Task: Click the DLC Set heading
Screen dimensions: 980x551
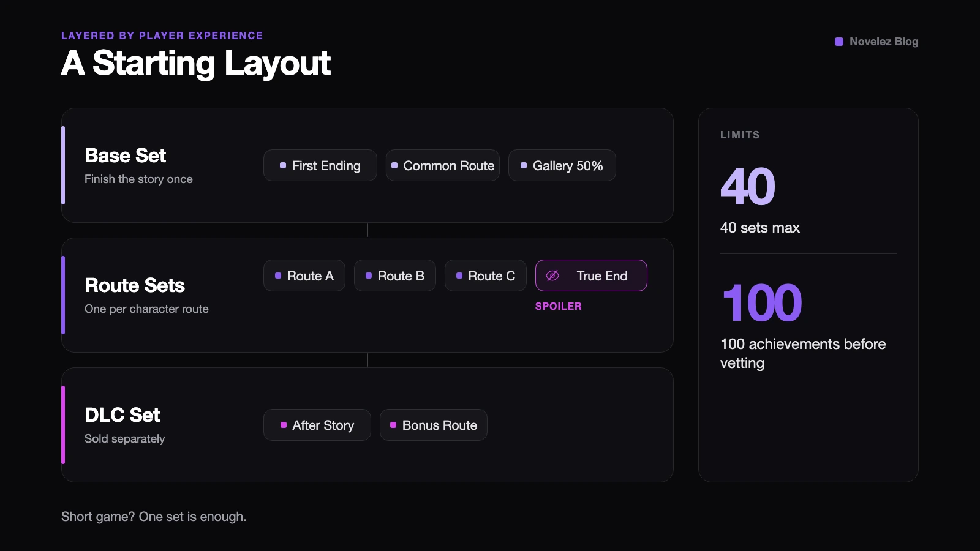Action: click(x=123, y=415)
